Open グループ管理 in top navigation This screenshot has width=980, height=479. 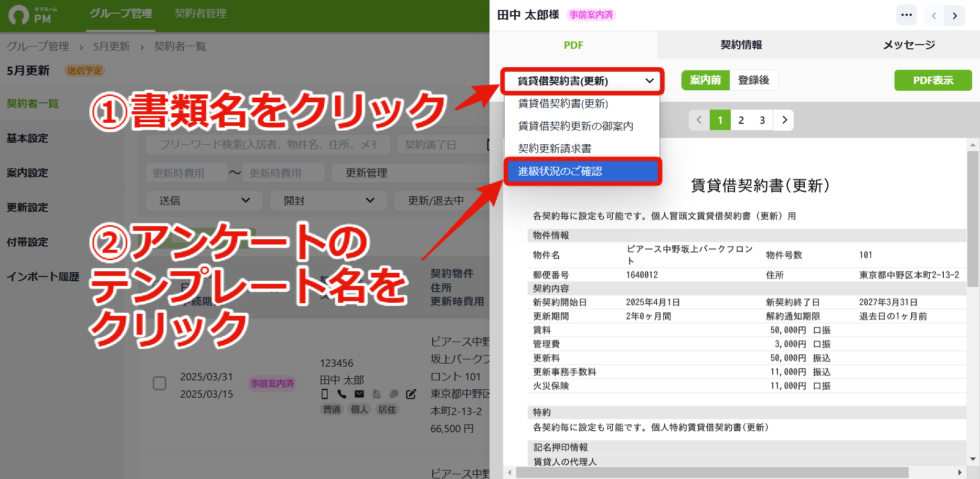tap(121, 14)
